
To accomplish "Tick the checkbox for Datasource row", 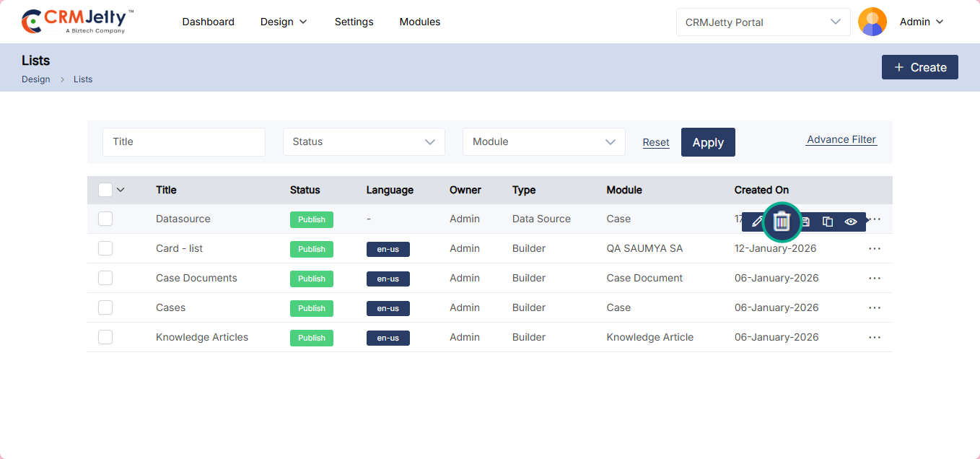I will tap(105, 219).
